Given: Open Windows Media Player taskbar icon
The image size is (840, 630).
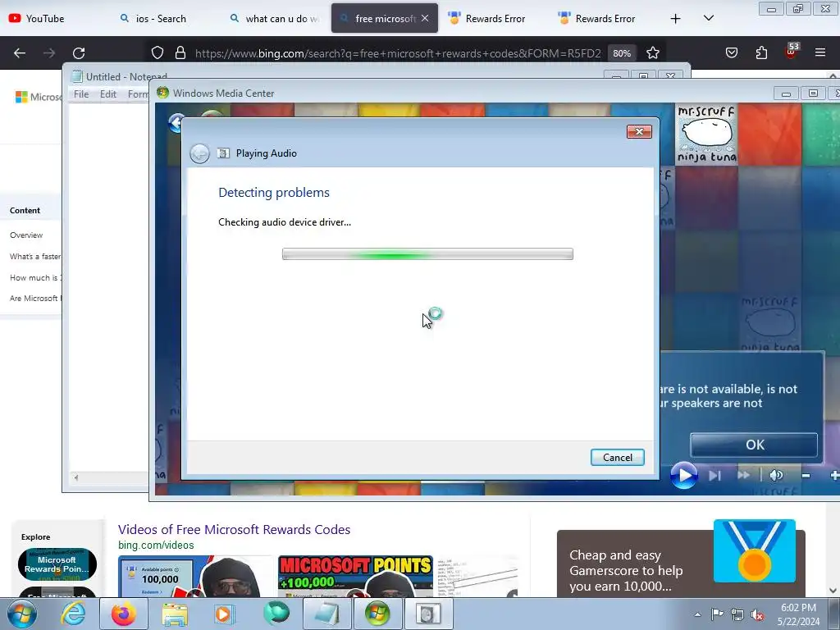Looking at the screenshot, I should [225, 614].
